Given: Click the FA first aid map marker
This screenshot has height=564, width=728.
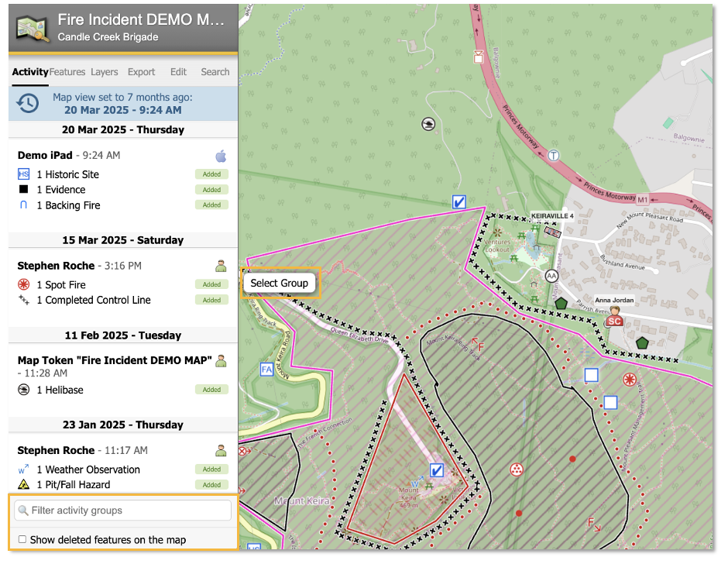Looking at the screenshot, I should pyautogui.click(x=267, y=370).
